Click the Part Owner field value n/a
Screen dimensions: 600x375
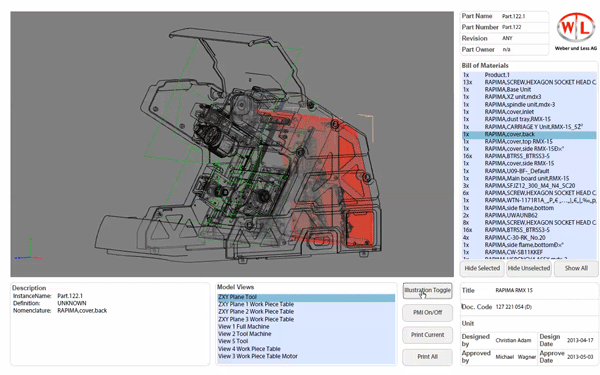[x=506, y=49]
